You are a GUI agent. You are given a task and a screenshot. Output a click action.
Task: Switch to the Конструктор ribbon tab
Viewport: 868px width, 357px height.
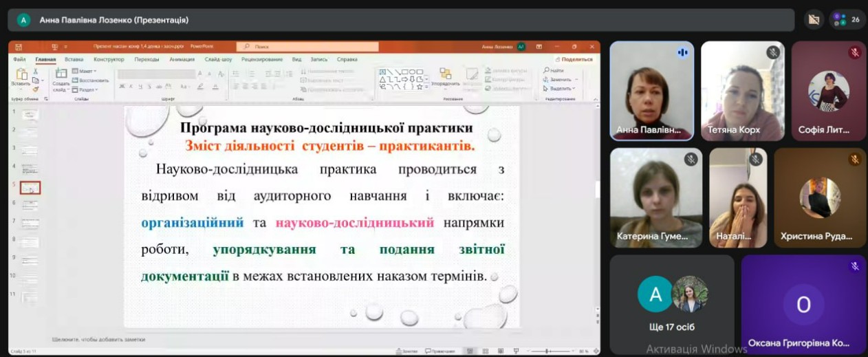click(109, 59)
